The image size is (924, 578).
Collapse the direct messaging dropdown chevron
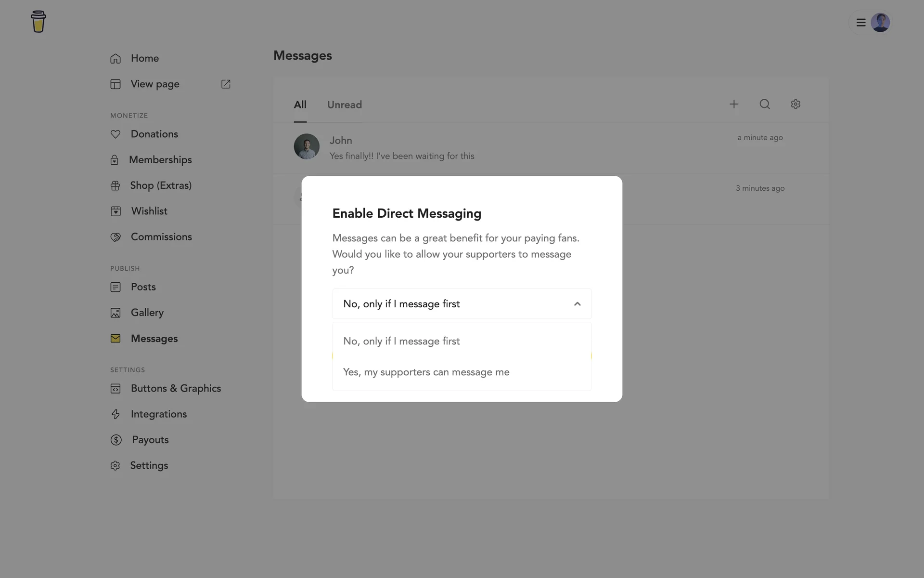click(x=577, y=304)
